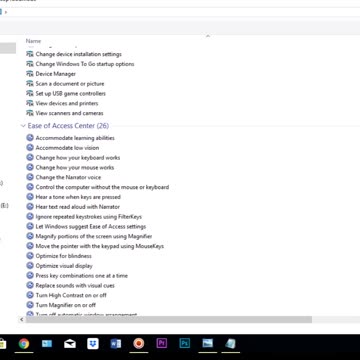The width and height of the screenshot is (360, 360).
Task: Open Control the computer without the mouse or keyboard
Action: pos(102,187)
